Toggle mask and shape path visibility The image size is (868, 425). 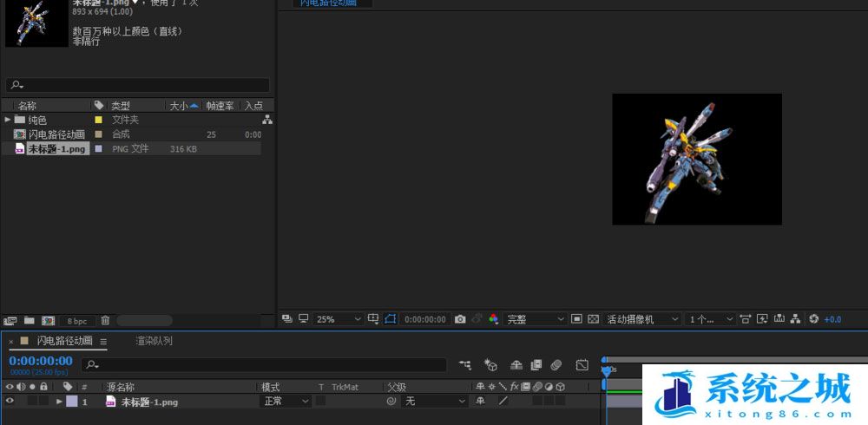click(391, 319)
